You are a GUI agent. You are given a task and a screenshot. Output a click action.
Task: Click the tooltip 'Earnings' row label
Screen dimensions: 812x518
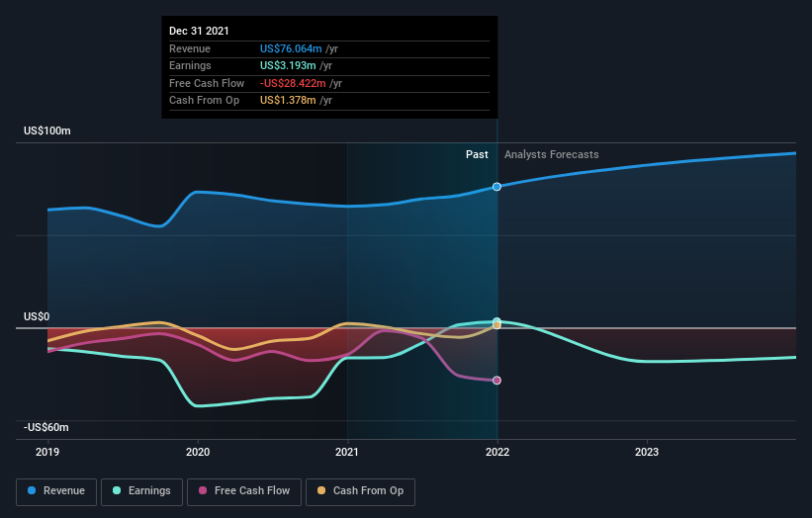190,65
